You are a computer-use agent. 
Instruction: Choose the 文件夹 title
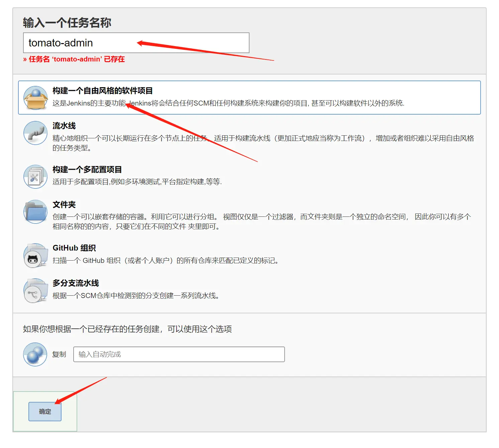[64, 205]
